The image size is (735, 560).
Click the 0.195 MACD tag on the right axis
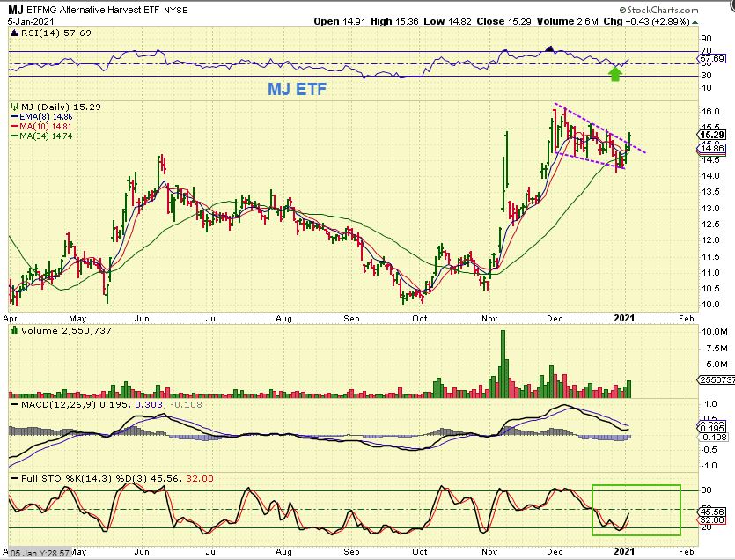click(x=712, y=429)
